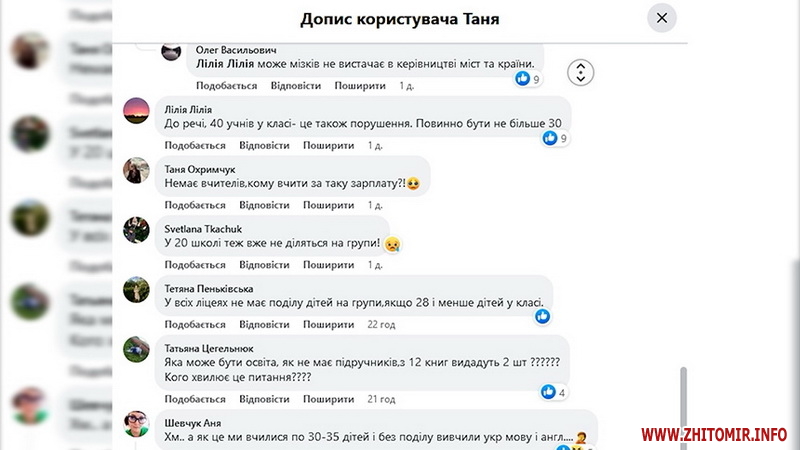This screenshot has width=800, height=450.
Task: Open Svetlana Tkachuk's avatar
Action: pyautogui.click(x=136, y=230)
